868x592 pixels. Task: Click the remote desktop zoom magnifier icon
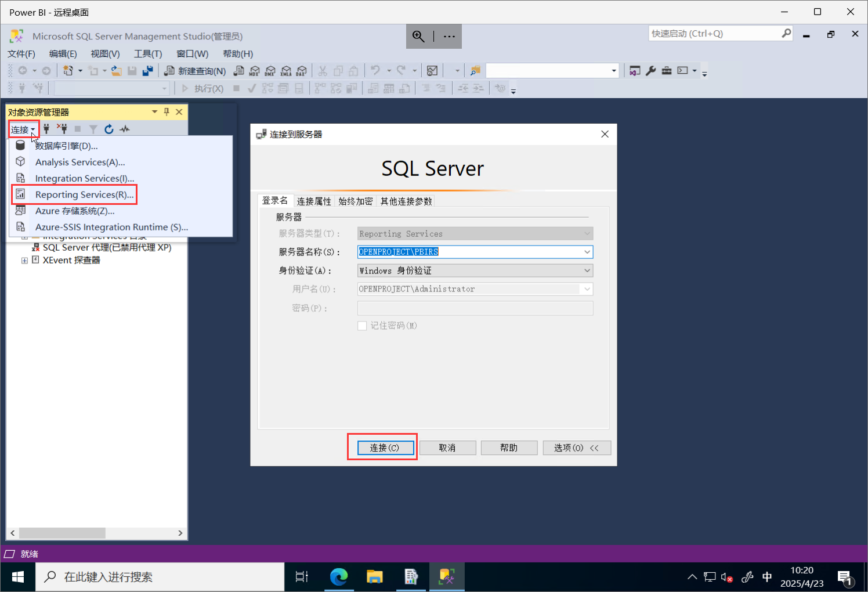tap(418, 36)
